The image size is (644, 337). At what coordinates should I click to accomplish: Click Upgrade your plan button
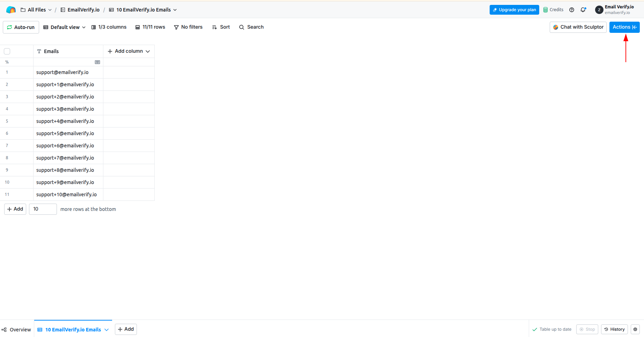514,10
